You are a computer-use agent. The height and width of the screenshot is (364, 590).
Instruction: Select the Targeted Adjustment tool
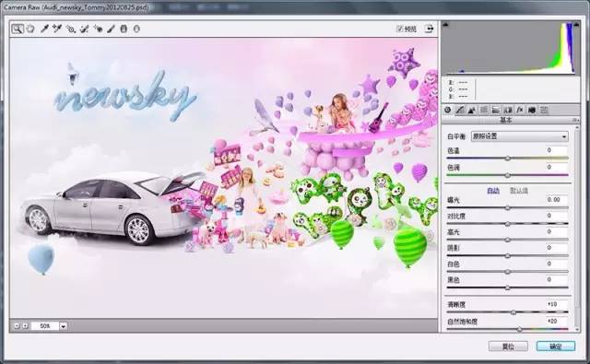pyautogui.click(x=71, y=29)
